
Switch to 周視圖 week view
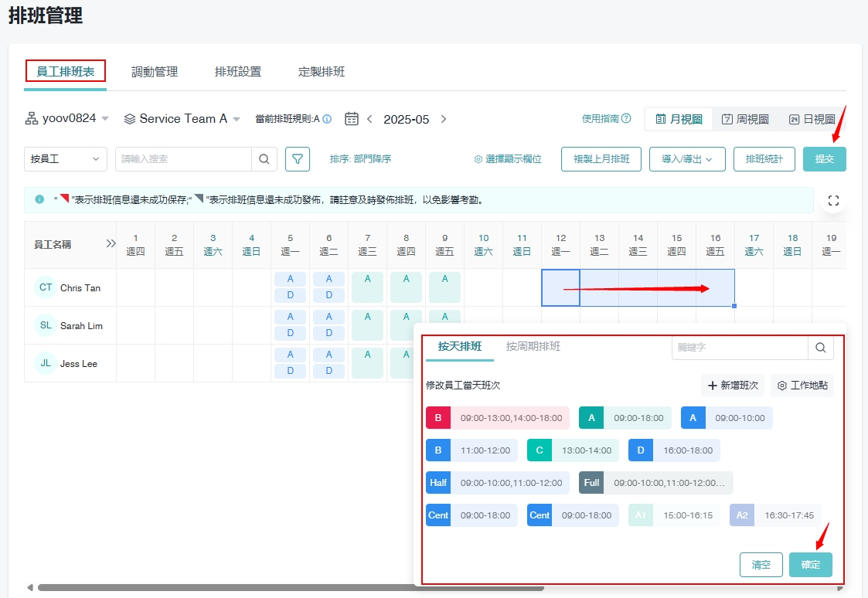[745, 119]
